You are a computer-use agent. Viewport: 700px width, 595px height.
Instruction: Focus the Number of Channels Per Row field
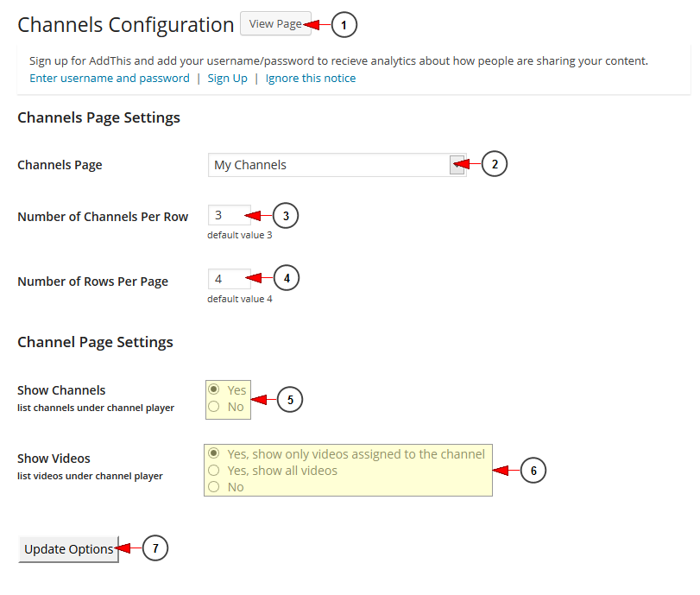click(229, 215)
